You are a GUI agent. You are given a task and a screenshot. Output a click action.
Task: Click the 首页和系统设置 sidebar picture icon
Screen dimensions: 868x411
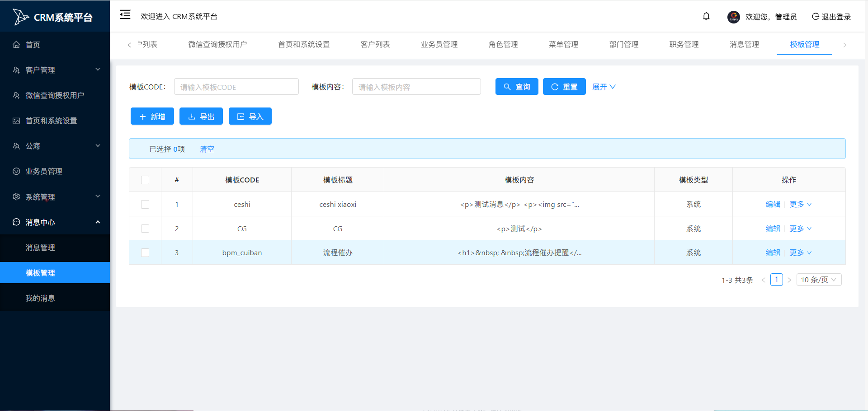tap(16, 121)
